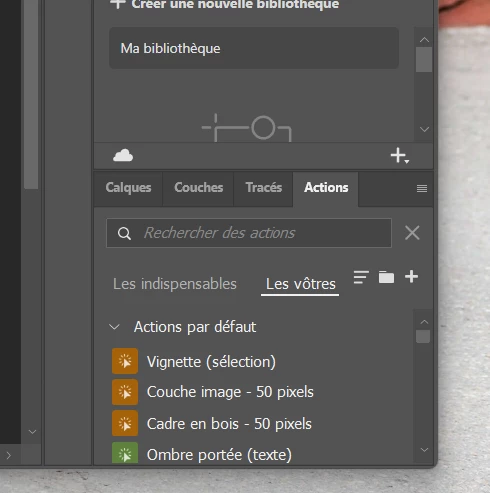Switch to the Couches tab

coord(199,188)
